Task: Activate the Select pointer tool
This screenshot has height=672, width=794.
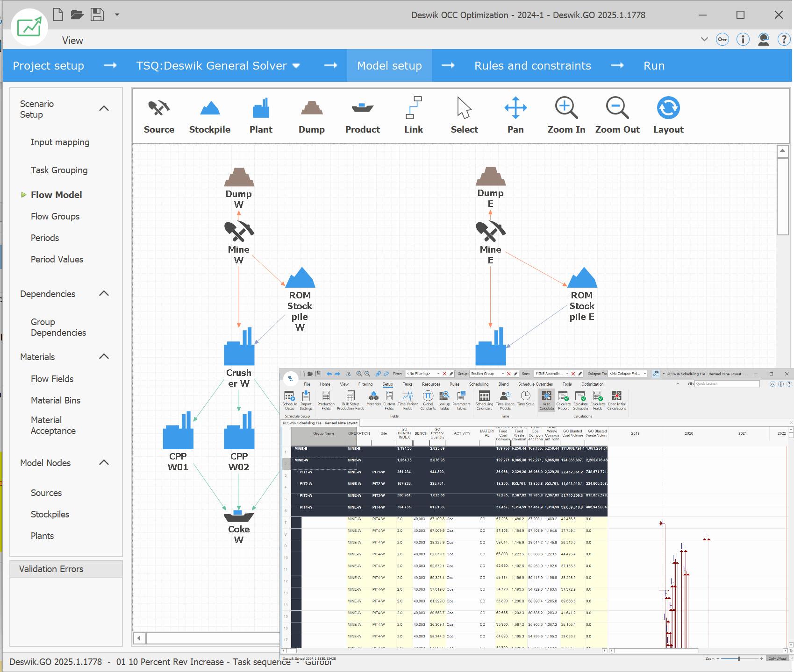Action: [x=464, y=116]
